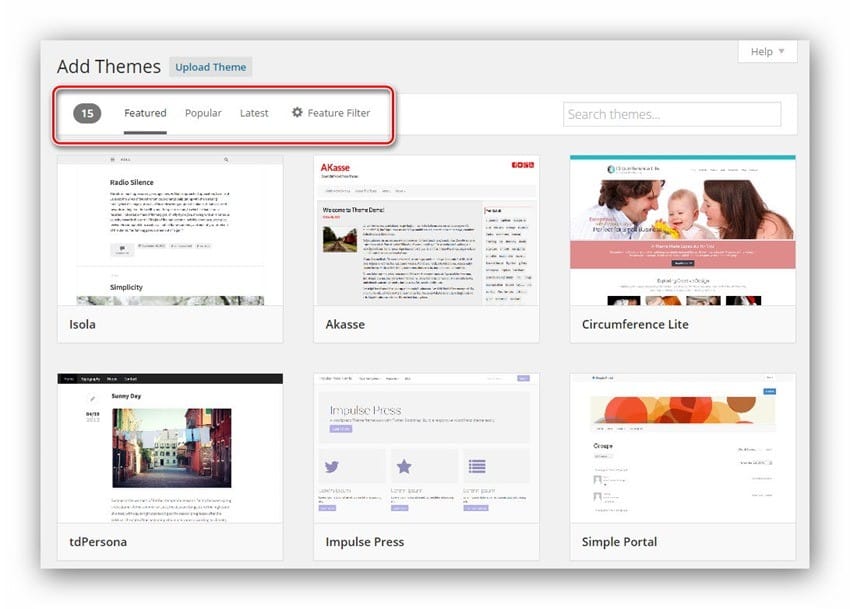Switch to the Popular tab
Image resolution: width=850 pixels, height=609 pixels.
(203, 113)
